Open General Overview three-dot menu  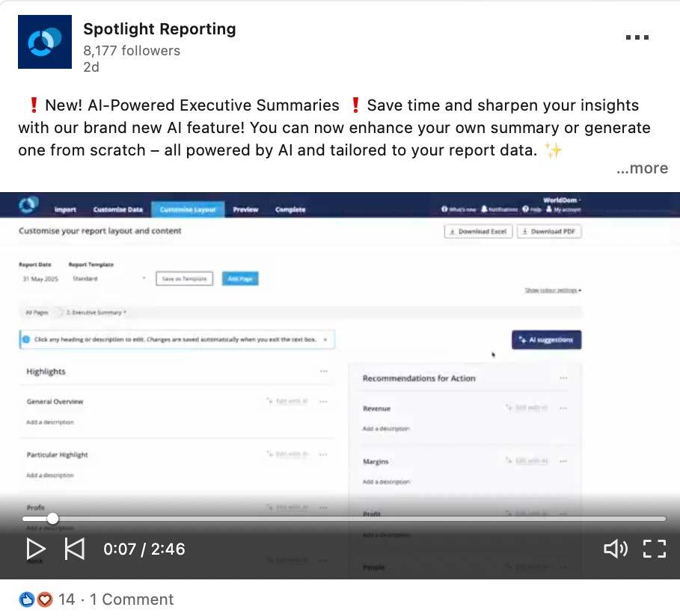323,401
